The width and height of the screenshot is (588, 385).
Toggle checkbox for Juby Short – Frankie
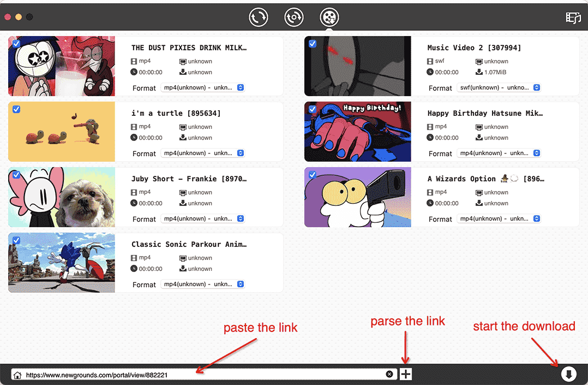[x=16, y=175]
